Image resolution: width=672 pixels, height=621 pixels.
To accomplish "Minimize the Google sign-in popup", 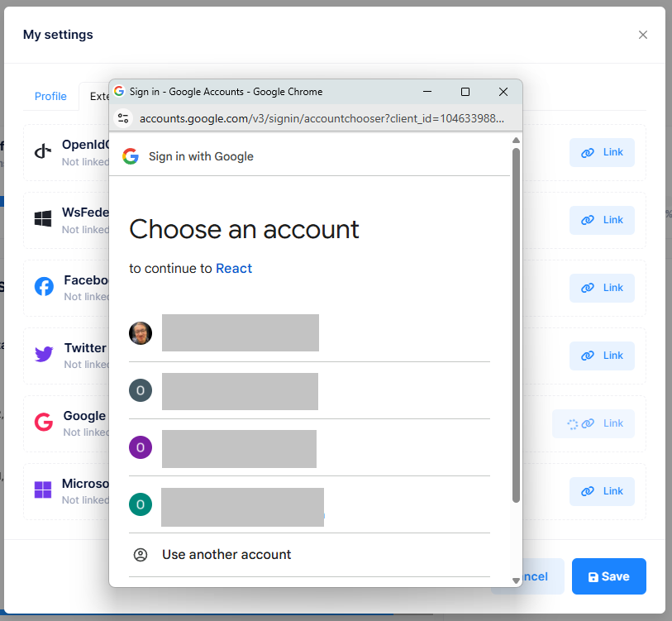I will pos(427,91).
